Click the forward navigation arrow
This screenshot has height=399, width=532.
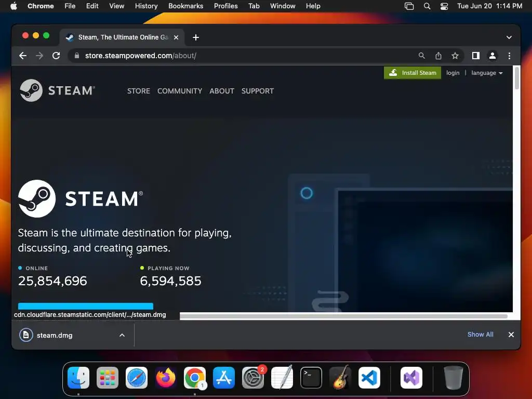pyautogui.click(x=39, y=56)
